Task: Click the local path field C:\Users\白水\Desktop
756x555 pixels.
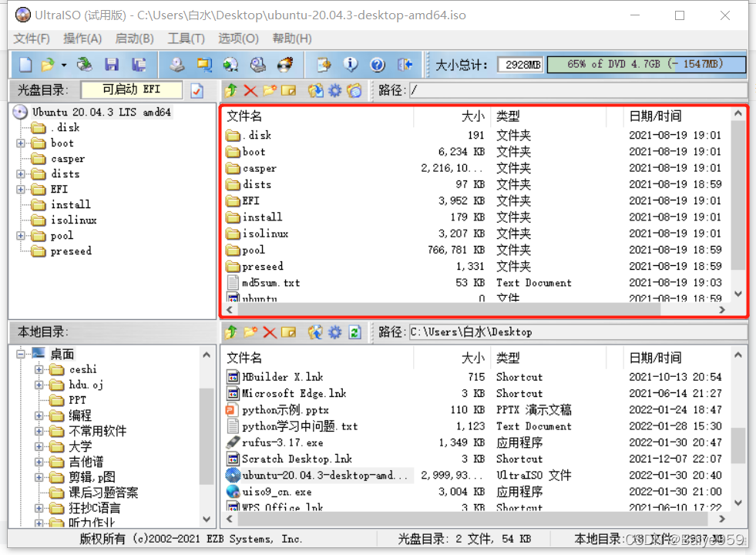Action: (x=579, y=331)
